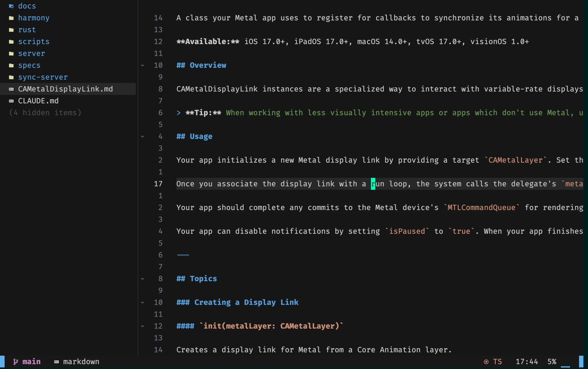The width and height of the screenshot is (588, 369).
Task: Click 'CAMetalDisplayLink instances are a specialized' line
Action: (380, 89)
